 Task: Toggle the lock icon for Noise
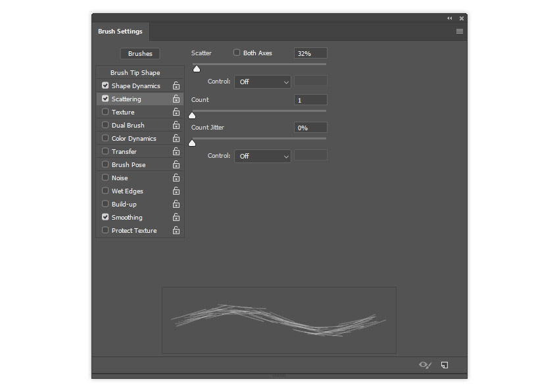pos(176,178)
